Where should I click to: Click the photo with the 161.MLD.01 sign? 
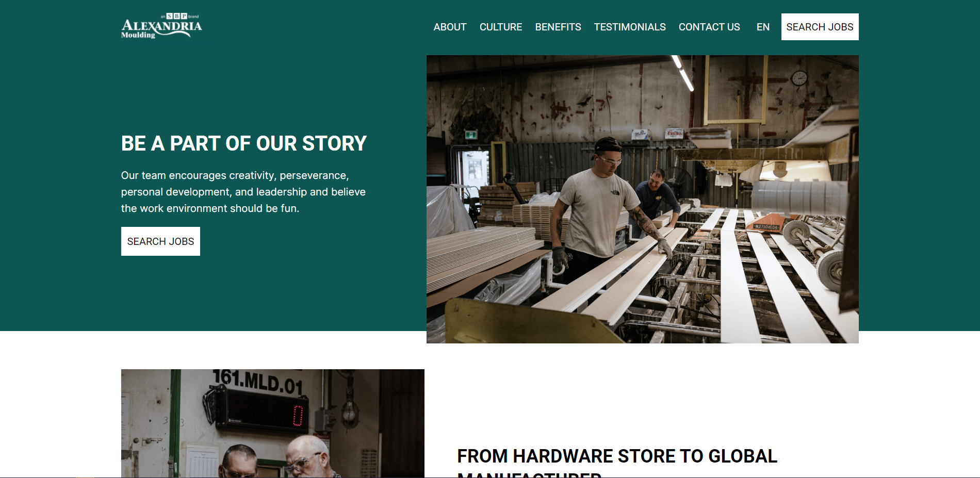tap(272, 423)
